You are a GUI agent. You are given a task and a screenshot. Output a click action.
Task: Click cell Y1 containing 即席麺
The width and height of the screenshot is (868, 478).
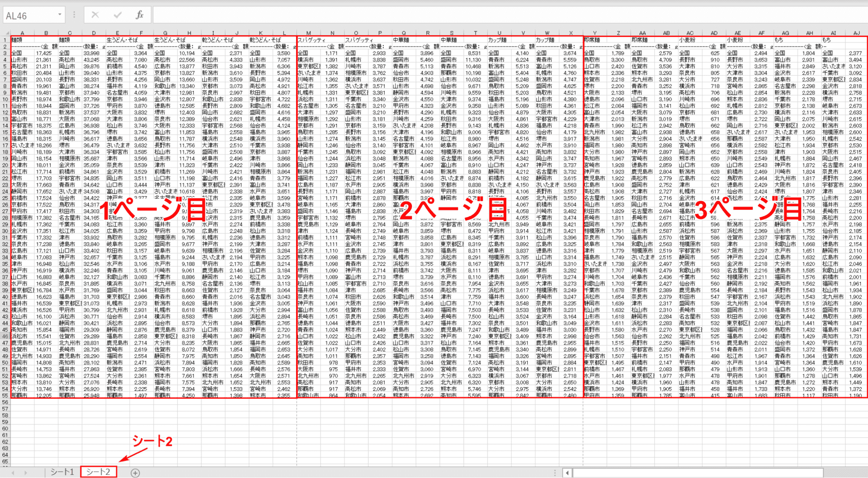click(x=594, y=40)
